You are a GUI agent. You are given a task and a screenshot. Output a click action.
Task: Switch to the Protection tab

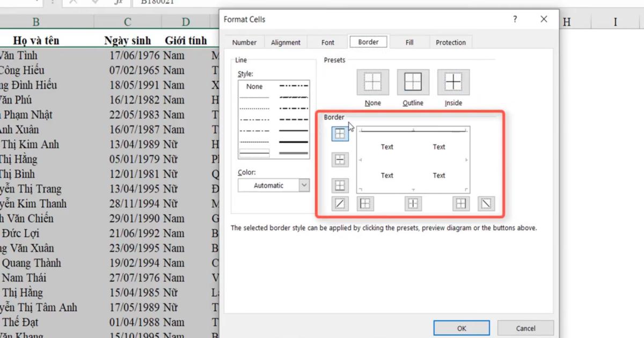[x=451, y=42]
